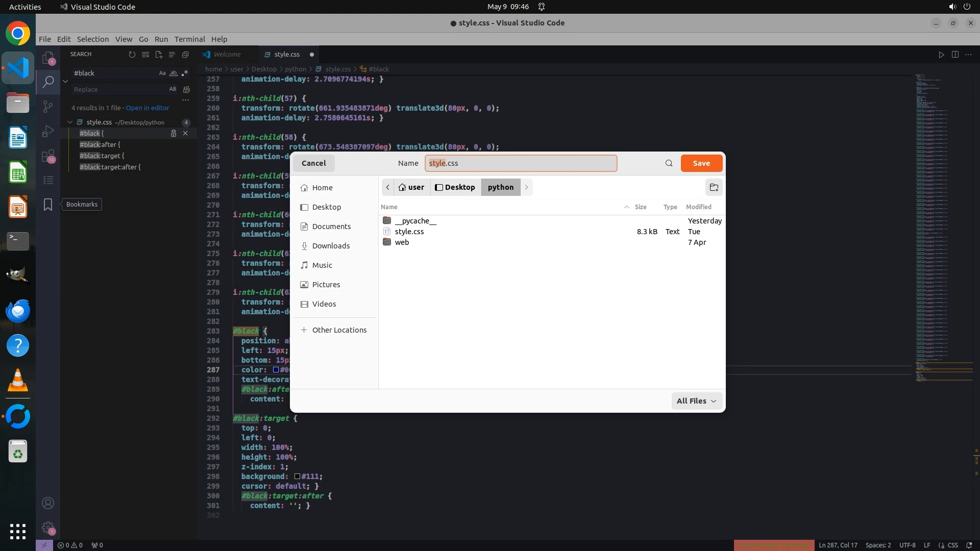Select the web folder in file list
The height and width of the screenshot is (551, 980).
coord(402,242)
